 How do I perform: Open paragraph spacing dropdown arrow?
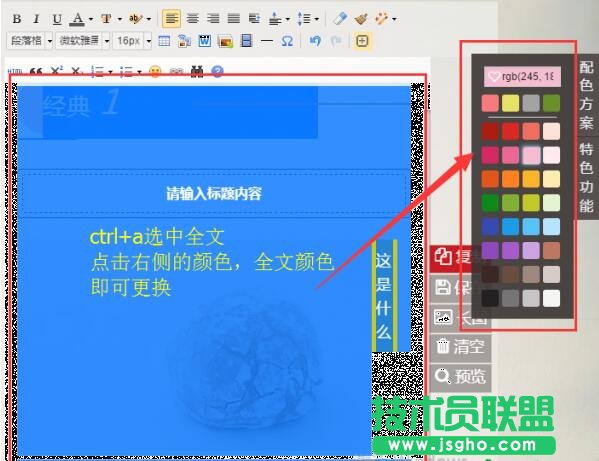287,19
